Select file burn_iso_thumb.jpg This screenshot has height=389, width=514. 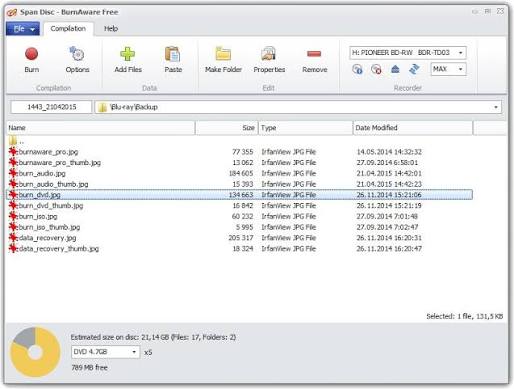[49, 227]
